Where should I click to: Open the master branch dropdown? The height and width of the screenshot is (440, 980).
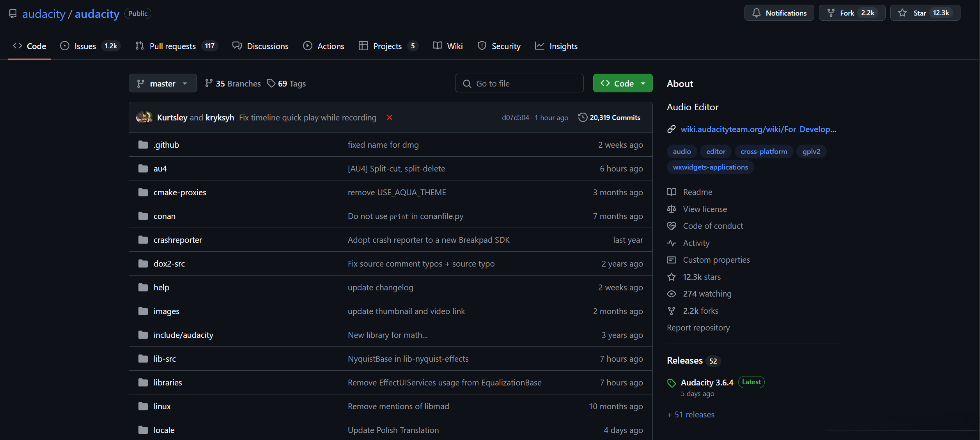[x=162, y=83]
